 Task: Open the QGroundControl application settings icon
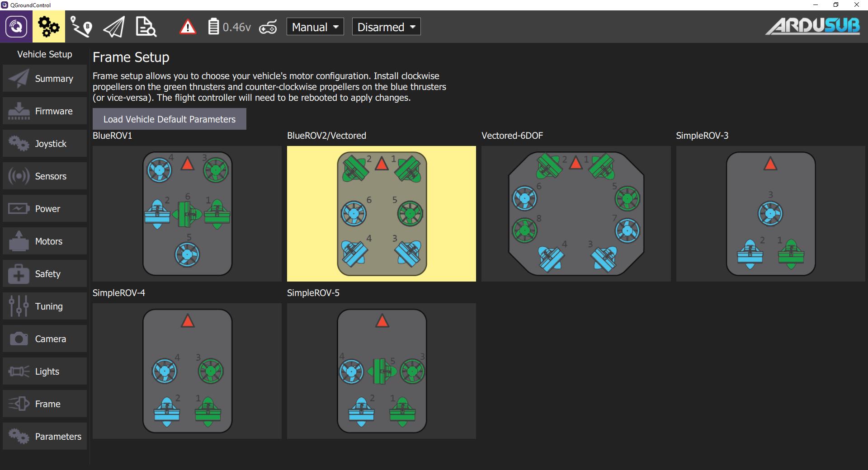pos(16,27)
